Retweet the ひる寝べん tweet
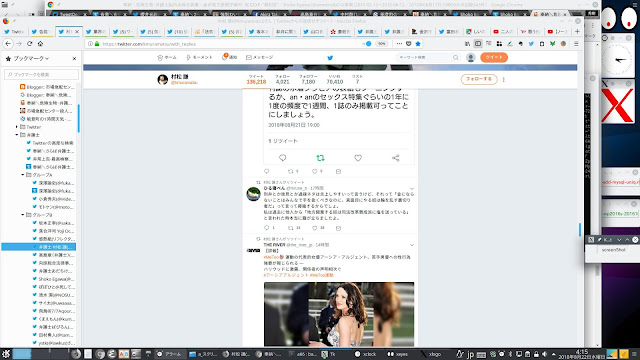Viewport: 640px width, 360px height. [x=291, y=228]
